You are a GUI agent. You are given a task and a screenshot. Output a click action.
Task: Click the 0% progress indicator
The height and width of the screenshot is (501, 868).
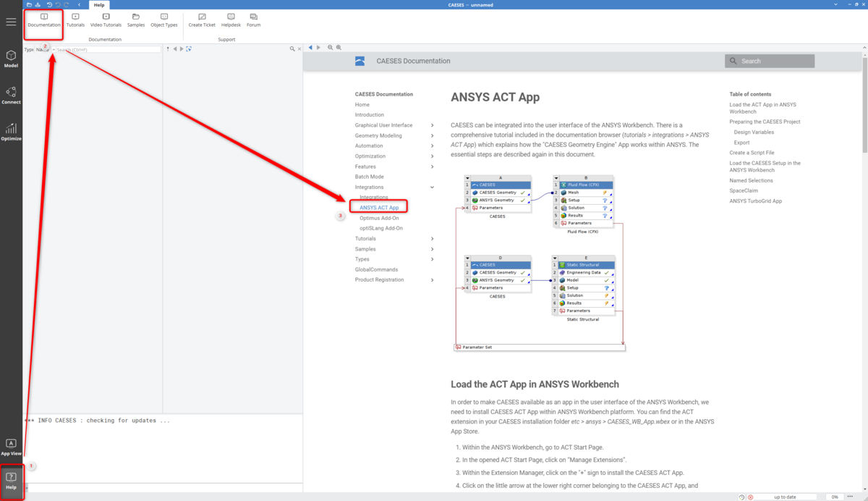(x=833, y=497)
